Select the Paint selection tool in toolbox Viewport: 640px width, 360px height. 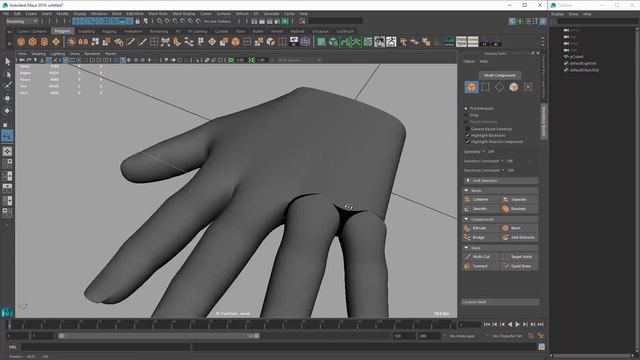click(x=7, y=85)
